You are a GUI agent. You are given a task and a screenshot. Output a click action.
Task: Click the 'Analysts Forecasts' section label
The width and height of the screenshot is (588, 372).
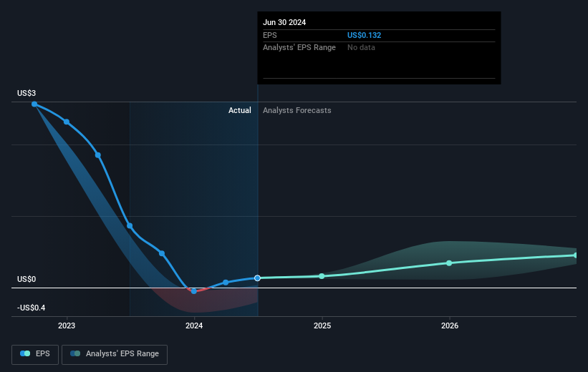(x=297, y=110)
